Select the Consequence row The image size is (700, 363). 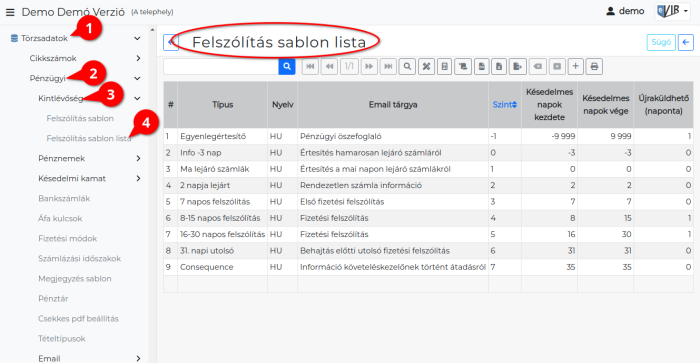coord(428,267)
